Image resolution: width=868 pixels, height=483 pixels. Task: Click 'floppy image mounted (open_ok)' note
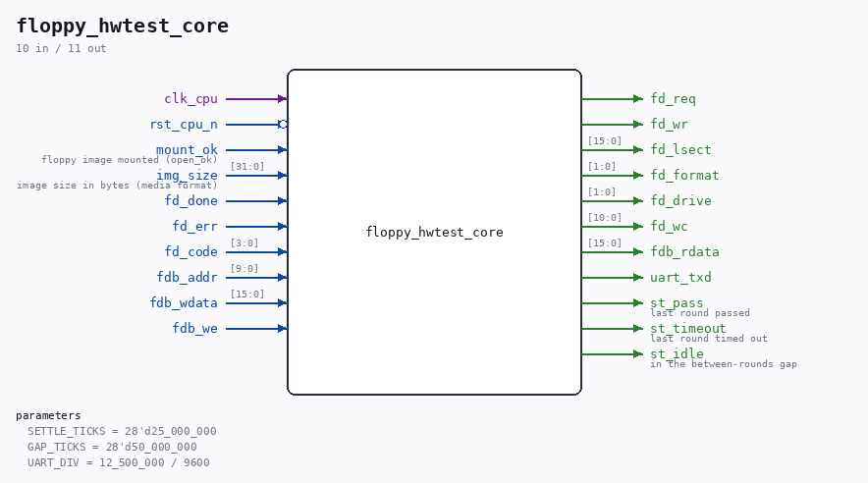point(130,160)
